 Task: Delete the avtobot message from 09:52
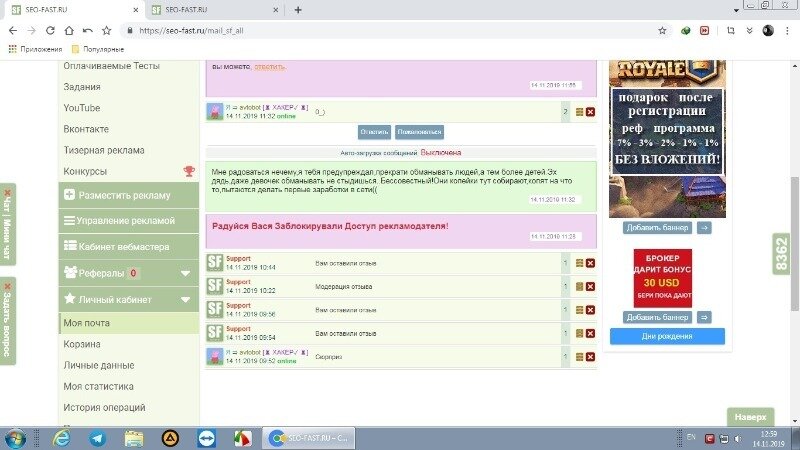590,357
